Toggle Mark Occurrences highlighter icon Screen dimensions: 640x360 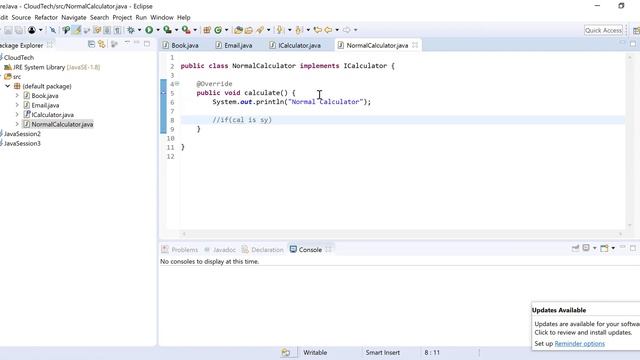pos(76,30)
